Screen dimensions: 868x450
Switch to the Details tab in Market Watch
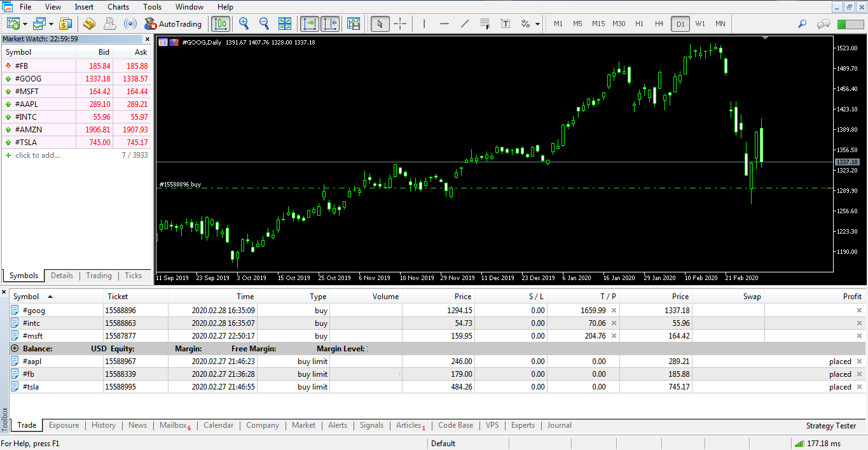62,276
